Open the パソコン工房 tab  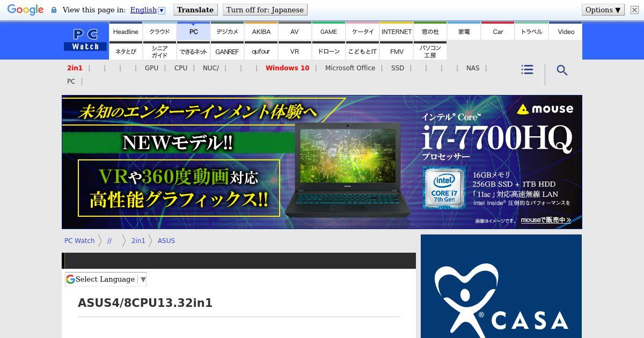[x=430, y=51]
